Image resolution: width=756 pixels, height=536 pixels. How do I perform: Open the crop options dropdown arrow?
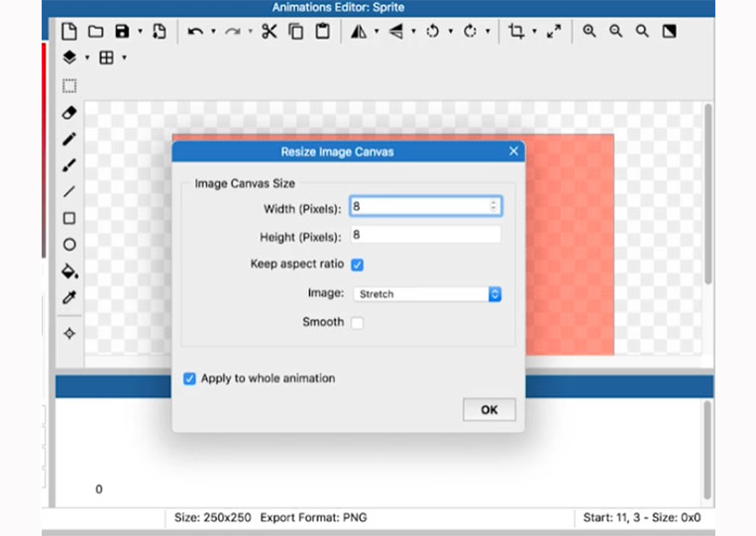coord(534,32)
